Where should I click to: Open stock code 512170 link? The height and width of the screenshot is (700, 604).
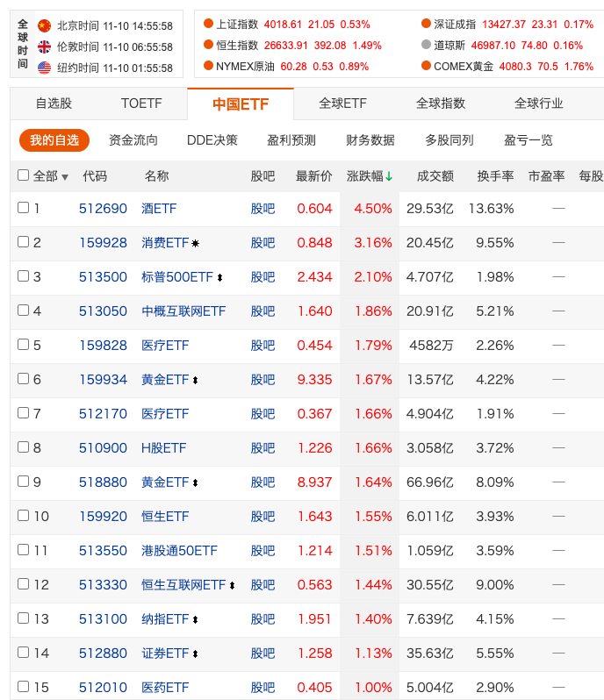tap(104, 414)
